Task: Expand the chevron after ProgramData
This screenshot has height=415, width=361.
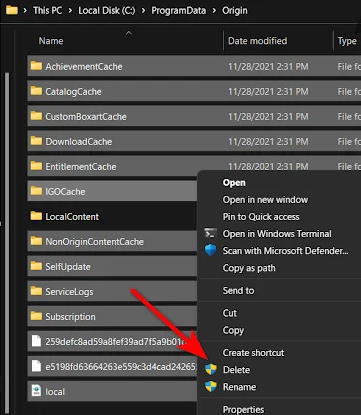Action: (x=214, y=10)
